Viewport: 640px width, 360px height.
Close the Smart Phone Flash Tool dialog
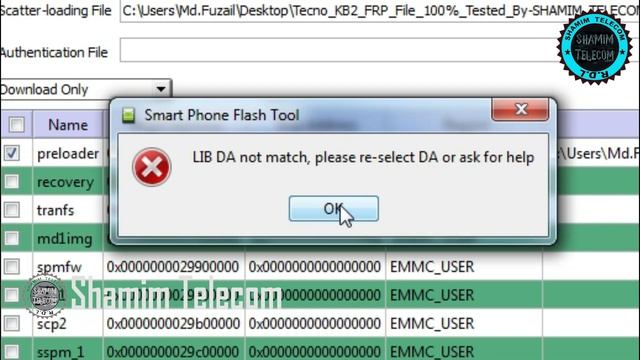pos(520,109)
